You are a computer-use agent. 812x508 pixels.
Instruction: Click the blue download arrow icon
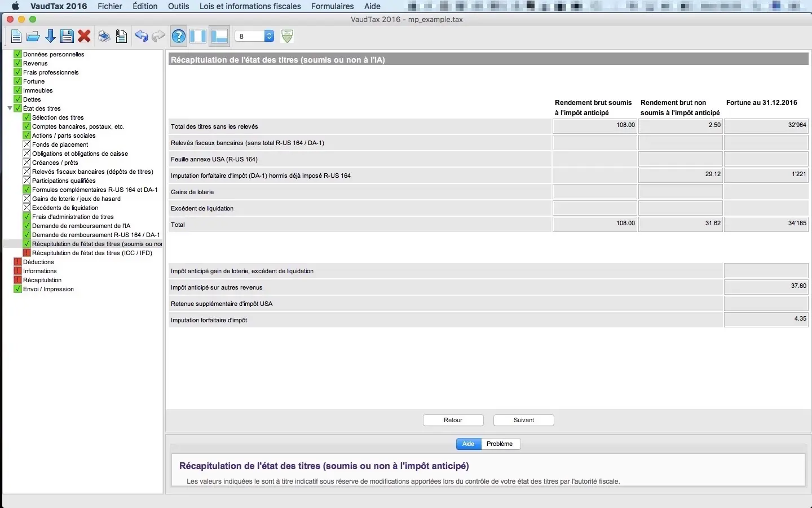50,37
